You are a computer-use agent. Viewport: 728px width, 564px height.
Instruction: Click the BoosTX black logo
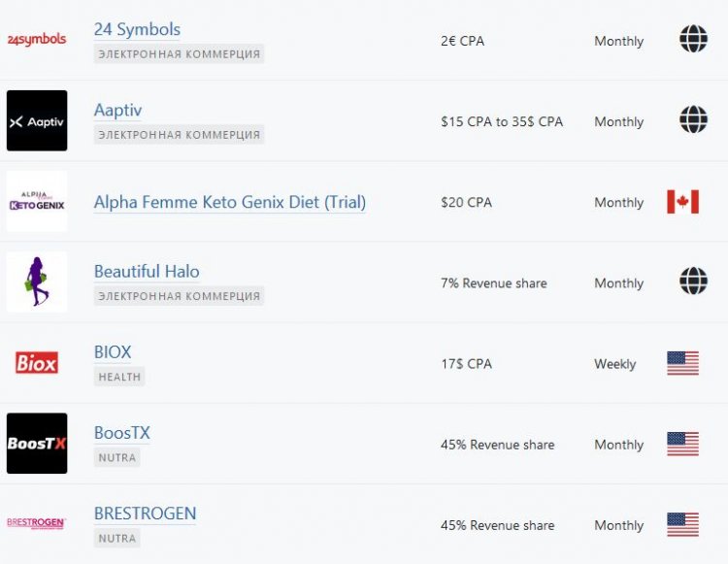37,444
